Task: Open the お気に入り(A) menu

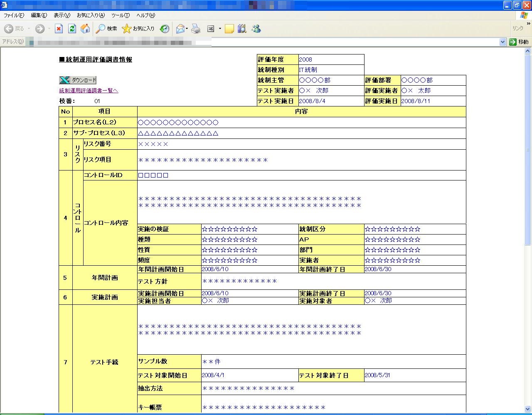Action: click(91, 15)
